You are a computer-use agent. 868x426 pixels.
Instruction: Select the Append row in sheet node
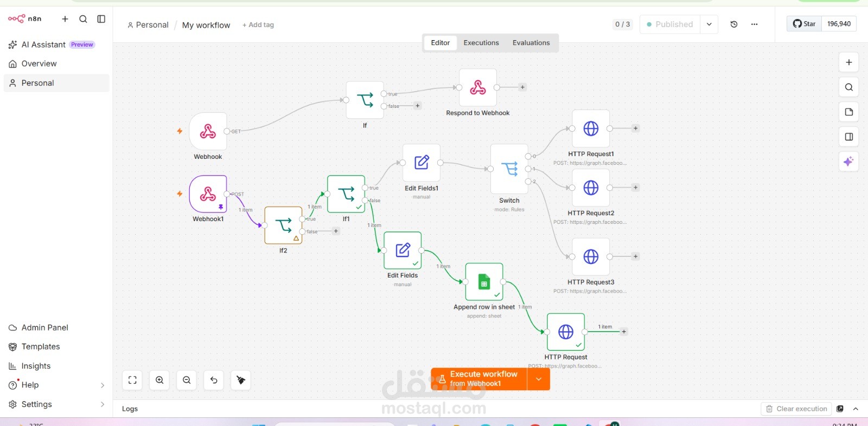484,282
